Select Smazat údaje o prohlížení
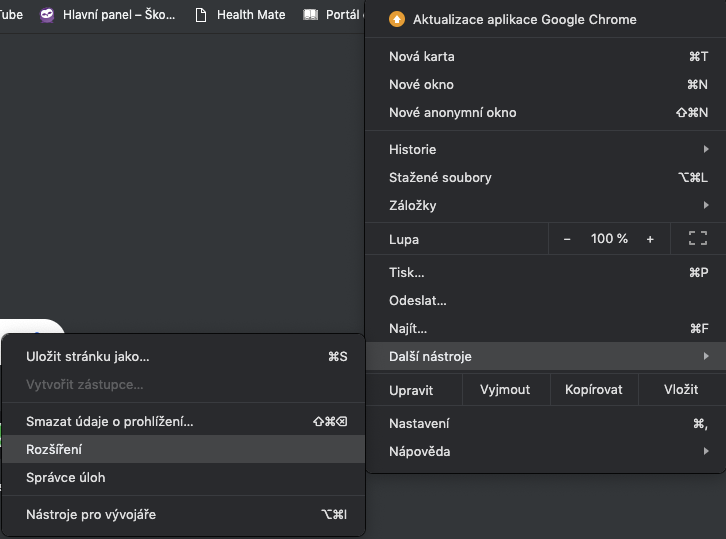 [110, 421]
